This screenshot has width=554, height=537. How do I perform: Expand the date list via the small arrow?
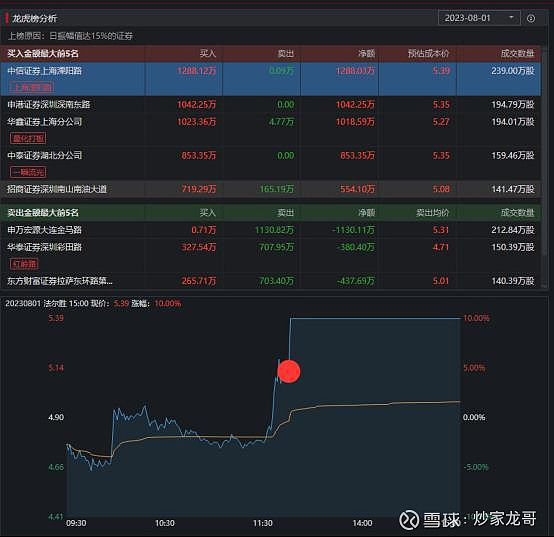pyautogui.click(x=511, y=17)
